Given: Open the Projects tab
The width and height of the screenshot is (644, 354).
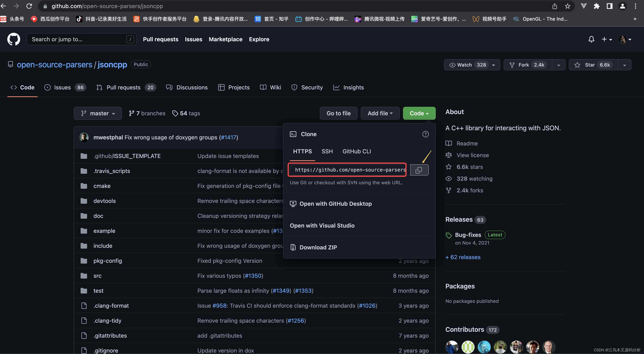Looking at the screenshot, I should tap(234, 87).
